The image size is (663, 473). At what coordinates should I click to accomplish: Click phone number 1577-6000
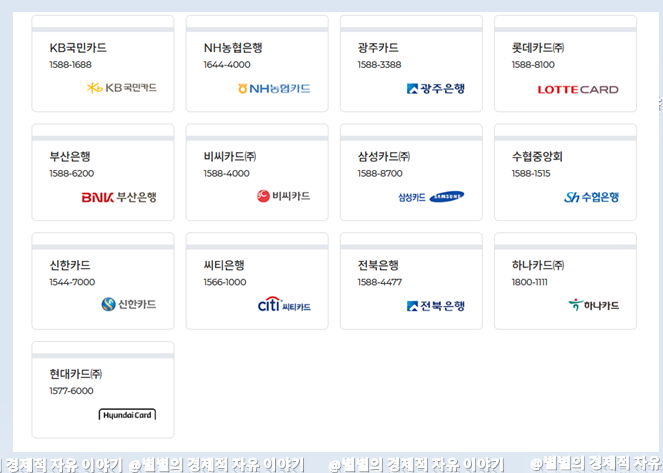click(71, 391)
